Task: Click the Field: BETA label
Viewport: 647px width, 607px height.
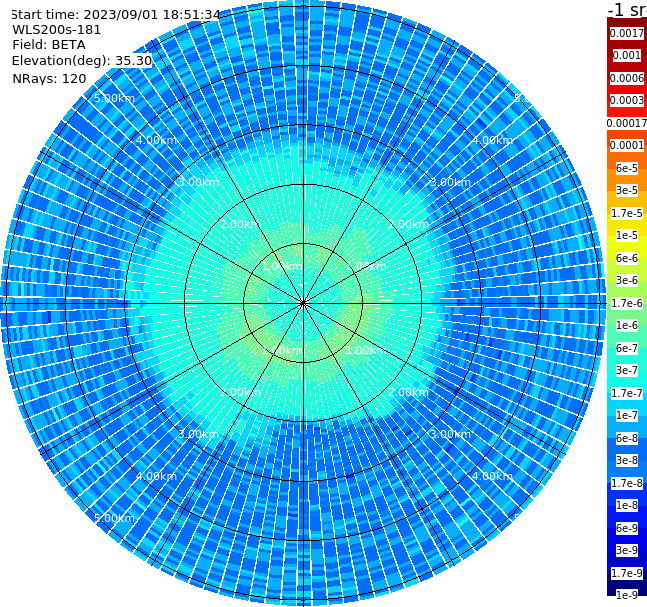Action: tap(49, 45)
